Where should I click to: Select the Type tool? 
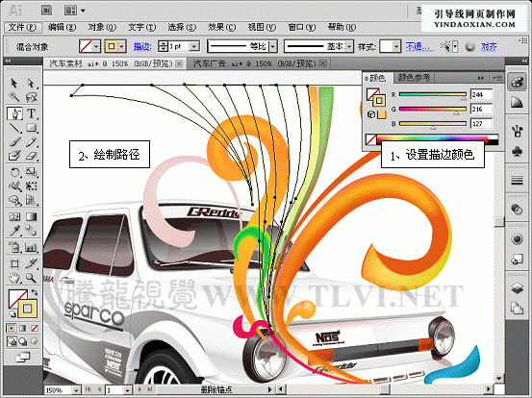point(31,113)
